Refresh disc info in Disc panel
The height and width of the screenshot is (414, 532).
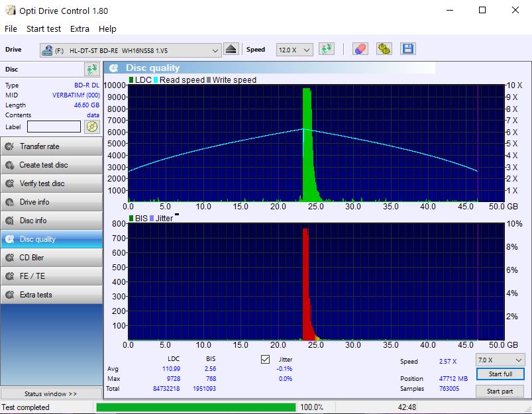pyautogui.click(x=91, y=70)
